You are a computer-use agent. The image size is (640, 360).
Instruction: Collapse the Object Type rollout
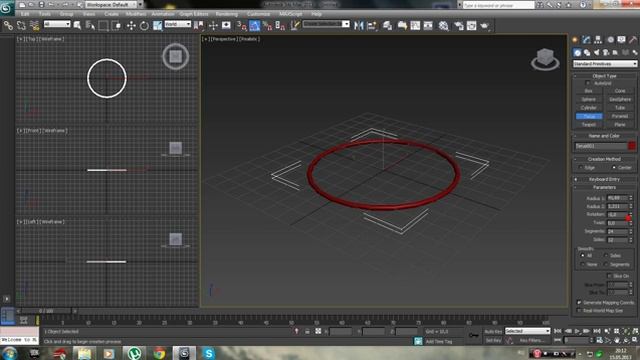tap(604, 76)
